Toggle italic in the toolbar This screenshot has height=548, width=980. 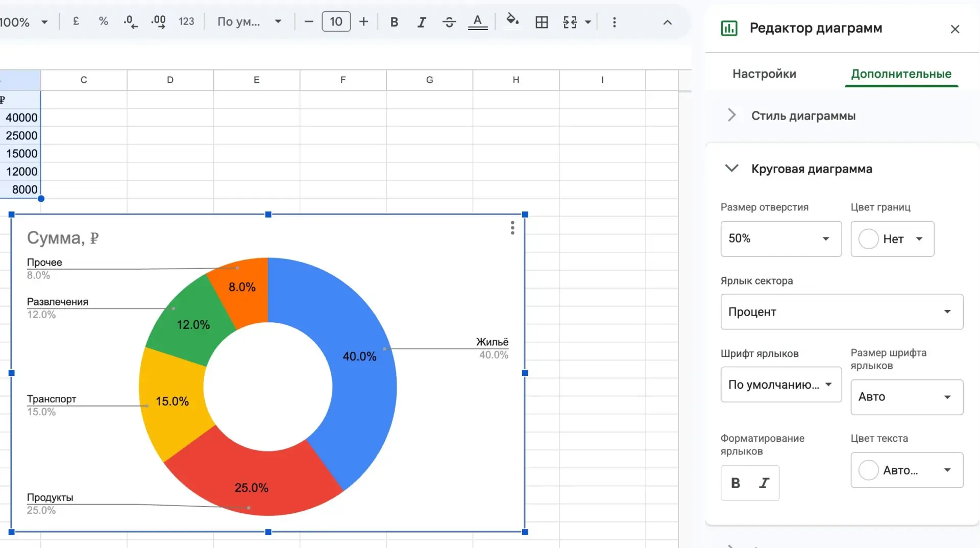point(422,22)
